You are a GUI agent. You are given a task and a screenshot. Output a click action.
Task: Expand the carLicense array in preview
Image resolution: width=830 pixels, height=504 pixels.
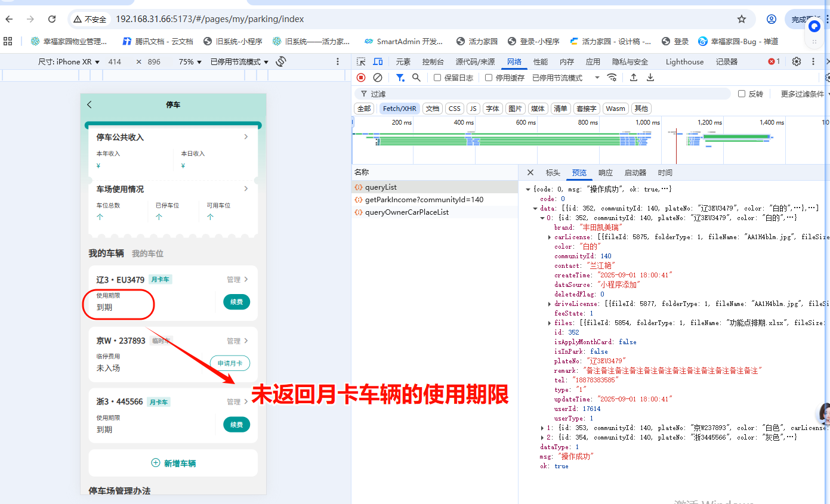[x=550, y=237]
